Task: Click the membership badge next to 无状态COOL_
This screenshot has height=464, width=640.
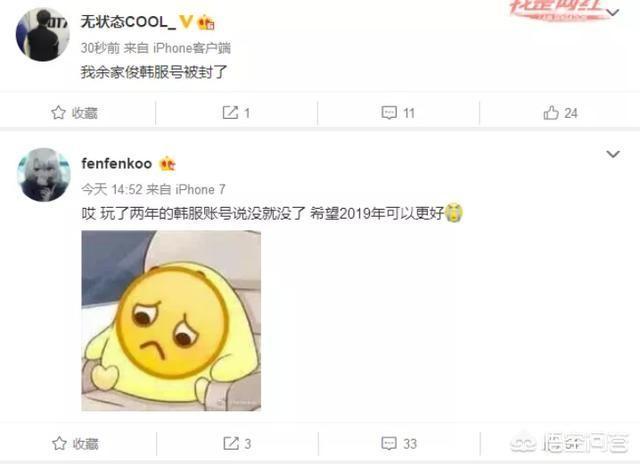Action: (207, 22)
